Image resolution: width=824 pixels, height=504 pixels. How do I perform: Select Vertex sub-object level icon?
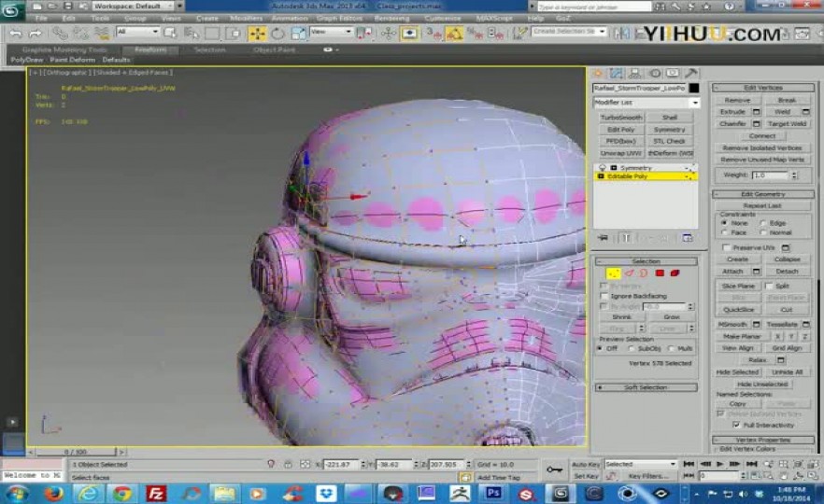click(x=613, y=273)
